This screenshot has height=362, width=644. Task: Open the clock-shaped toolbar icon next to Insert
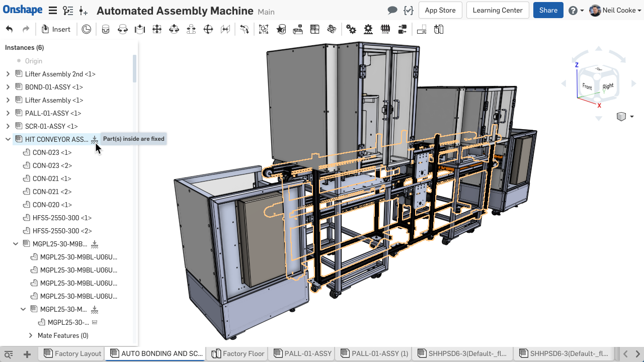click(x=87, y=30)
